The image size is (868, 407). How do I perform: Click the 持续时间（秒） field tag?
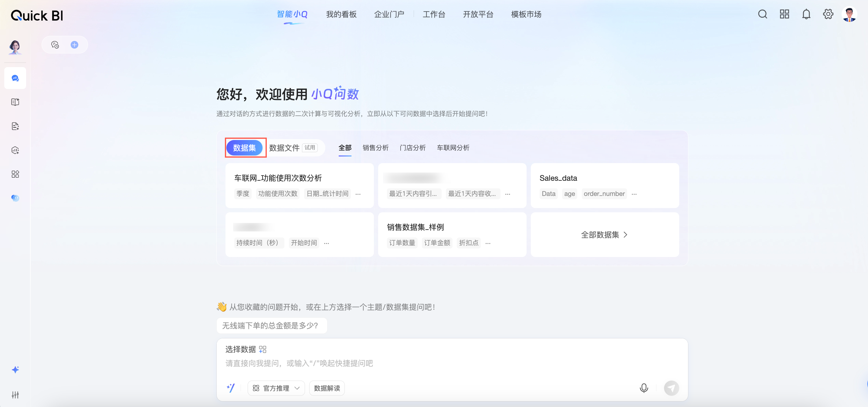pyautogui.click(x=259, y=243)
